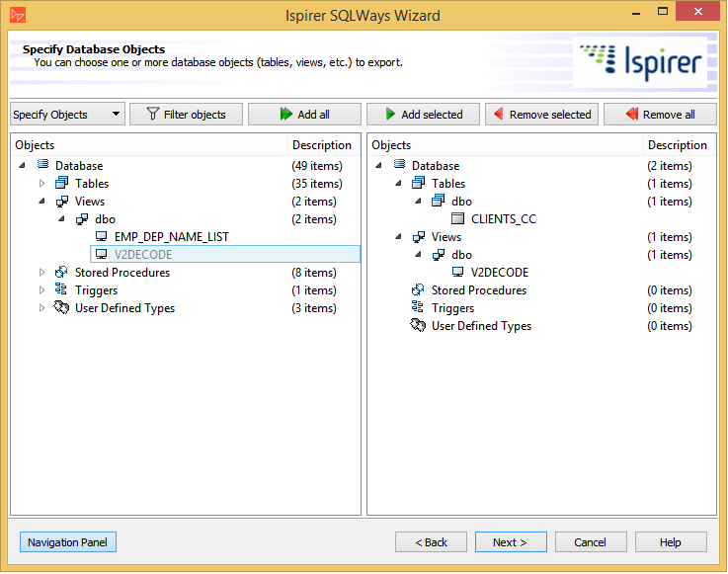Click the User Defined Types icon in right tree
728x574 pixels.
click(418, 325)
